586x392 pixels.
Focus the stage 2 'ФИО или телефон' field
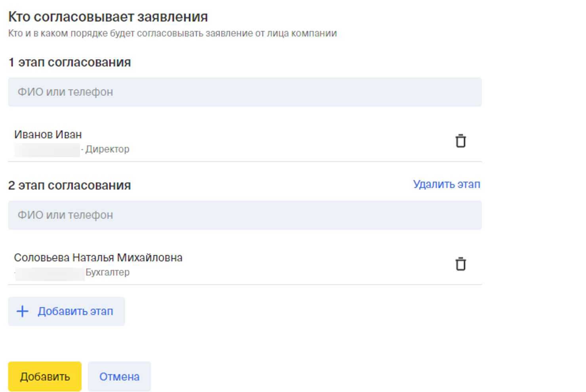coord(245,215)
